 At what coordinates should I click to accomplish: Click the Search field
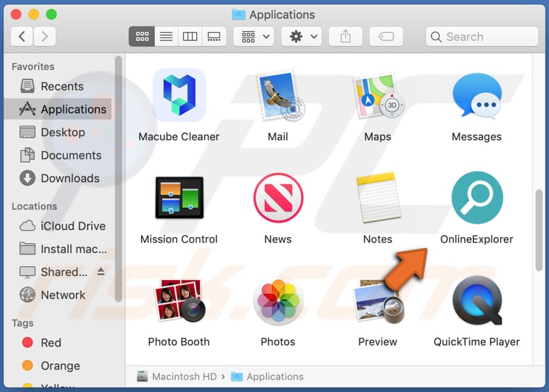(482, 37)
